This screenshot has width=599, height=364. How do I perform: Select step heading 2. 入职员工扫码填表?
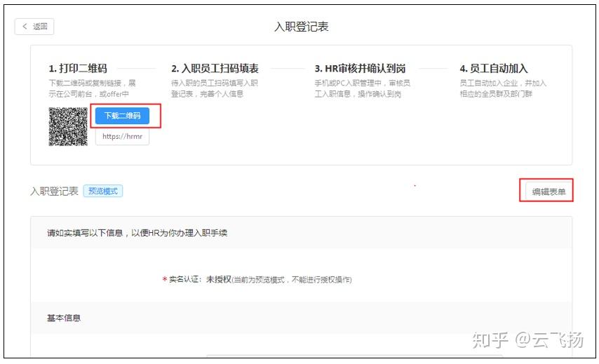(x=215, y=68)
